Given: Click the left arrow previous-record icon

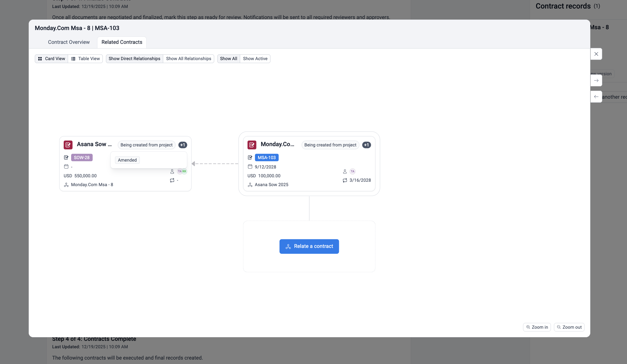Looking at the screenshot, I should pyautogui.click(x=596, y=97).
